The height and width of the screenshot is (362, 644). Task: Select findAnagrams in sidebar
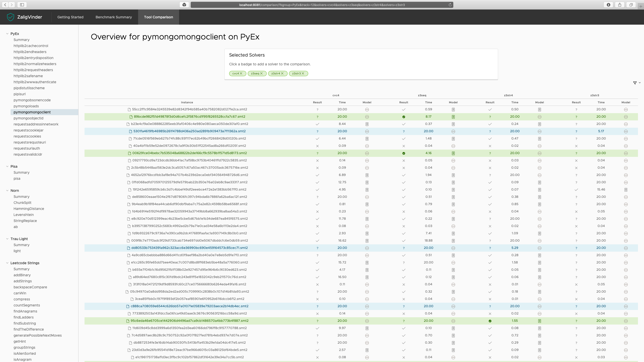pyautogui.click(x=25, y=311)
